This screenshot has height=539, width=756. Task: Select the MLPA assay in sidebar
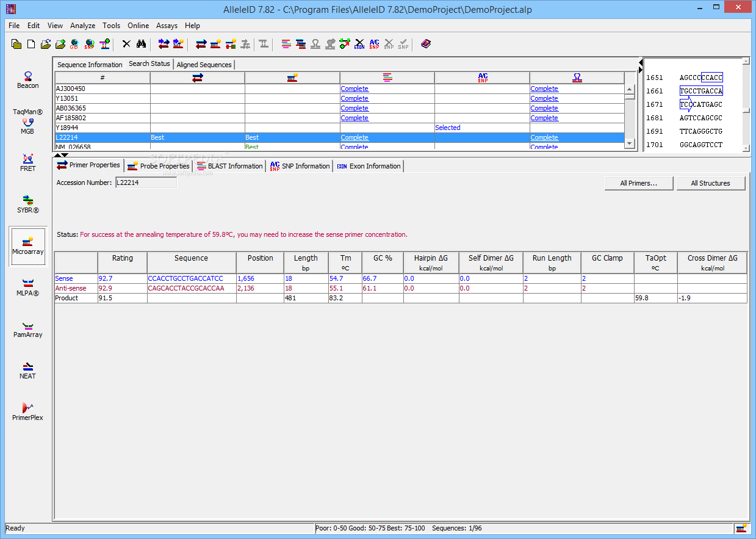click(27, 288)
